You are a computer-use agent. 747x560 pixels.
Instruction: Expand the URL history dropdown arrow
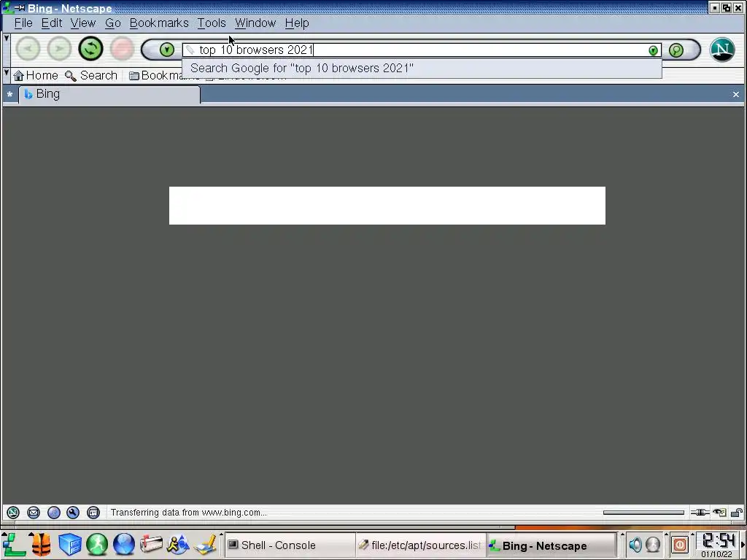pyautogui.click(x=653, y=50)
